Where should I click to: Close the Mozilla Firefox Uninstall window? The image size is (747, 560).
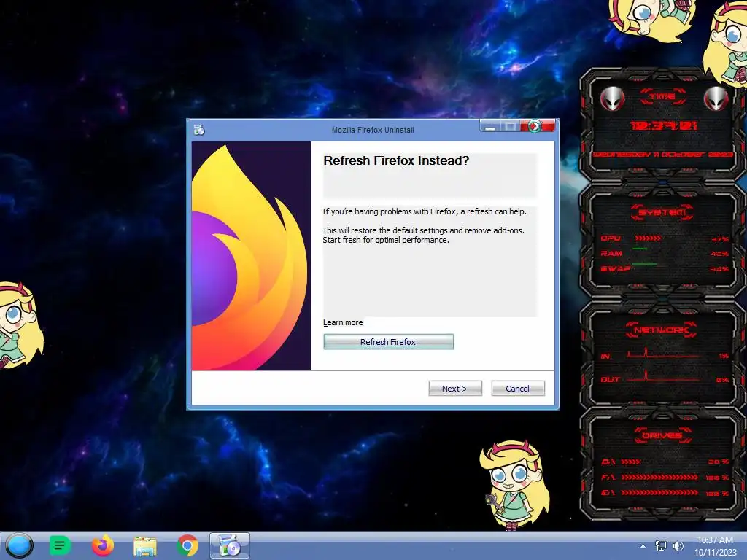point(538,125)
